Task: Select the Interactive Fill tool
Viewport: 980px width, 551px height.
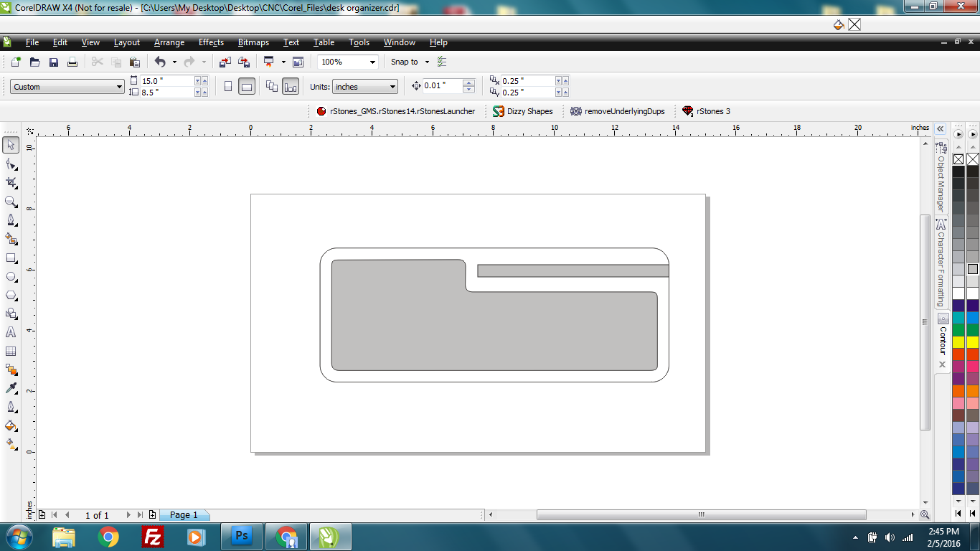Action: coord(11,444)
